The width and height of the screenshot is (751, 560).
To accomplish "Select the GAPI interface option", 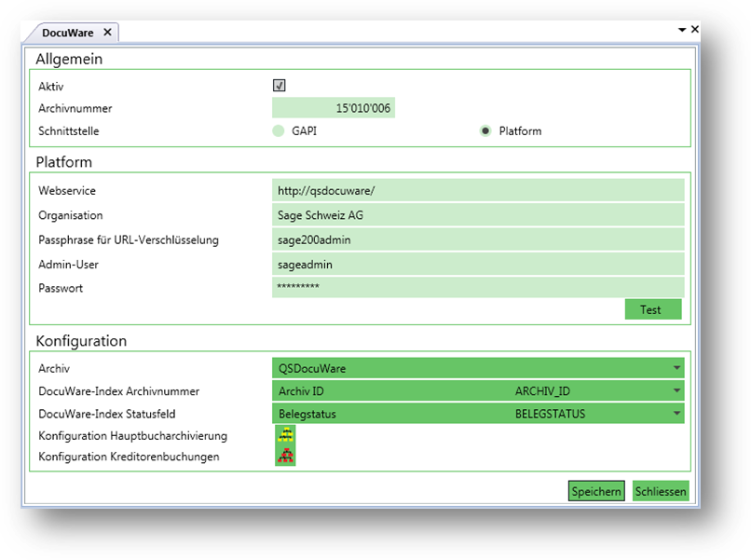I will (x=279, y=130).
